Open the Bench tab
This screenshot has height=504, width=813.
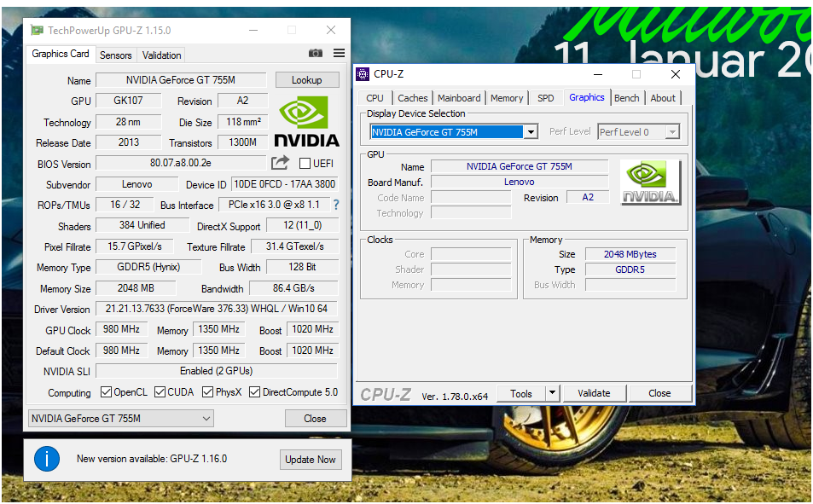(627, 98)
